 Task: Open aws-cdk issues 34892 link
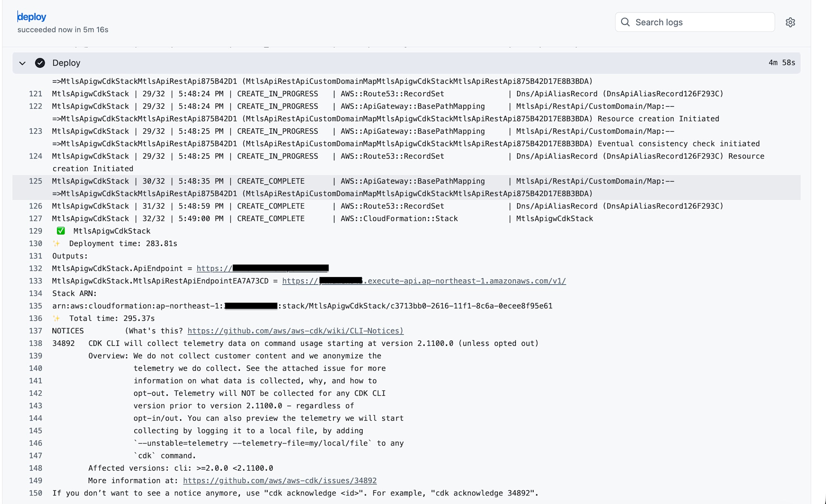point(280,481)
